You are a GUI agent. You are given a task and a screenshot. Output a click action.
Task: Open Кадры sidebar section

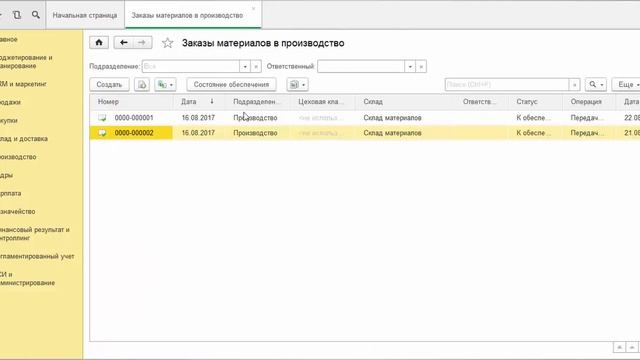[x=7, y=176]
